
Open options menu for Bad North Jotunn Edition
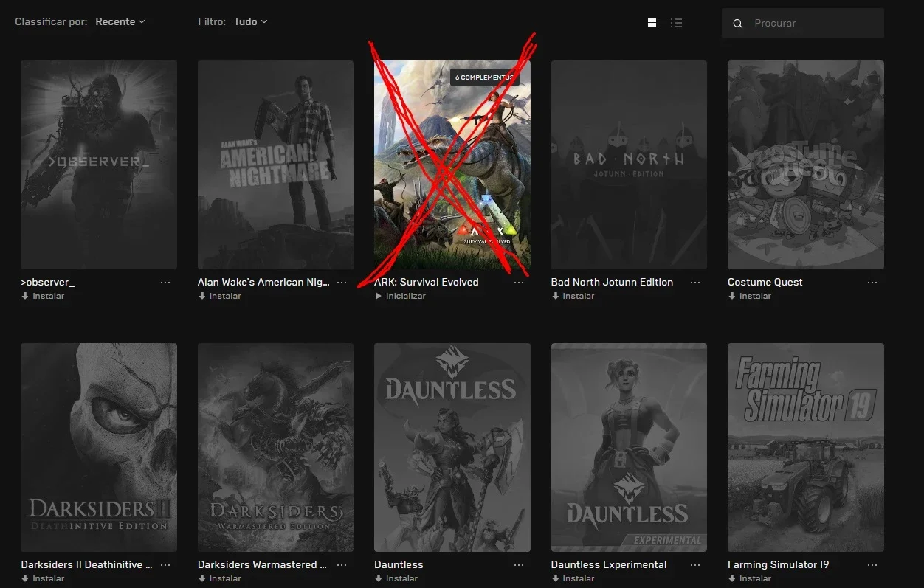695,283
